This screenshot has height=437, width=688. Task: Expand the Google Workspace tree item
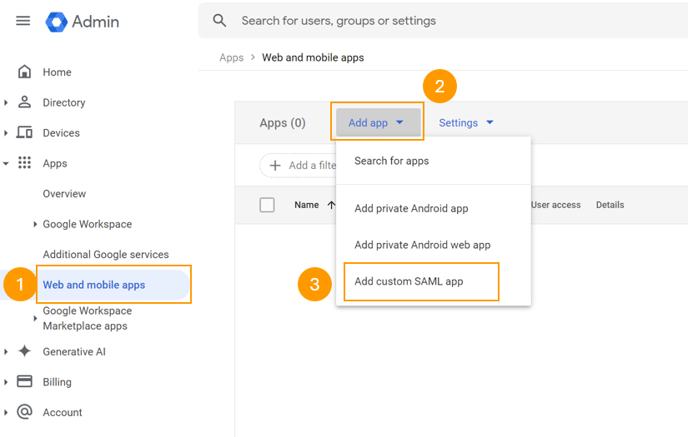[36, 224]
